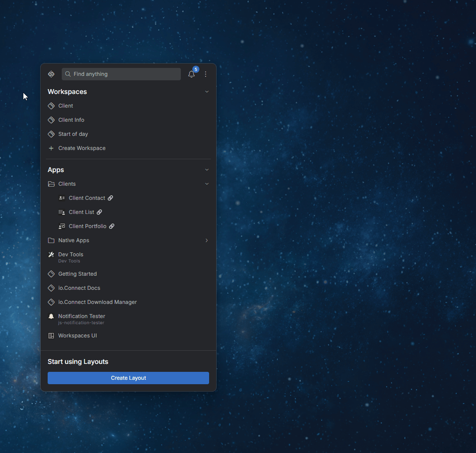The height and width of the screenshot is (453, 476).
Task: Click the Client Contact app icon
Action: click(62, 198)
